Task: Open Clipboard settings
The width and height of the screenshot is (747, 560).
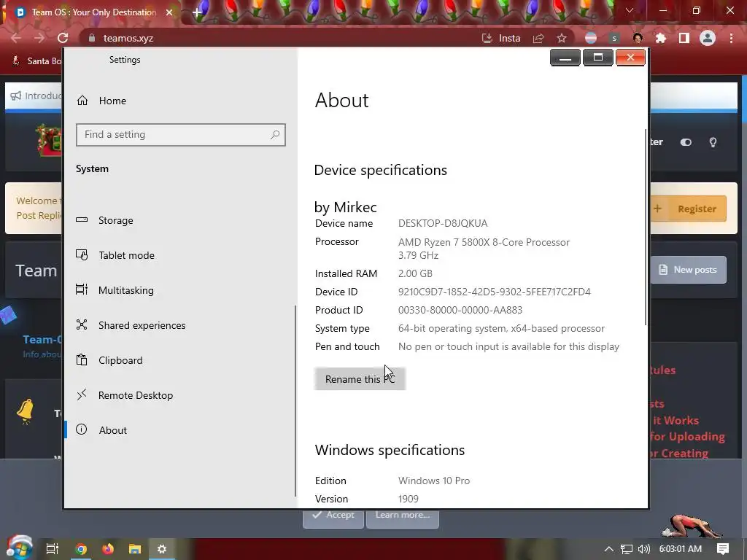Action: [x=109, y=360]
